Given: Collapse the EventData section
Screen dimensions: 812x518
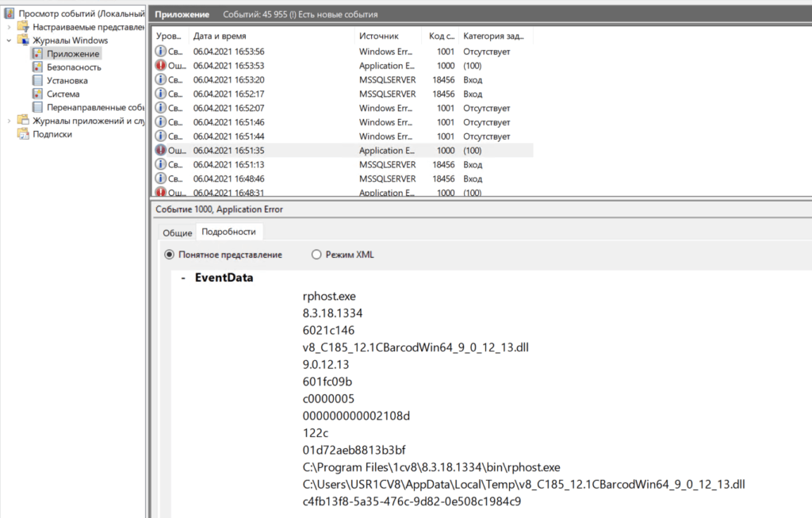Looking at the screenshot, I should point(183,278).
